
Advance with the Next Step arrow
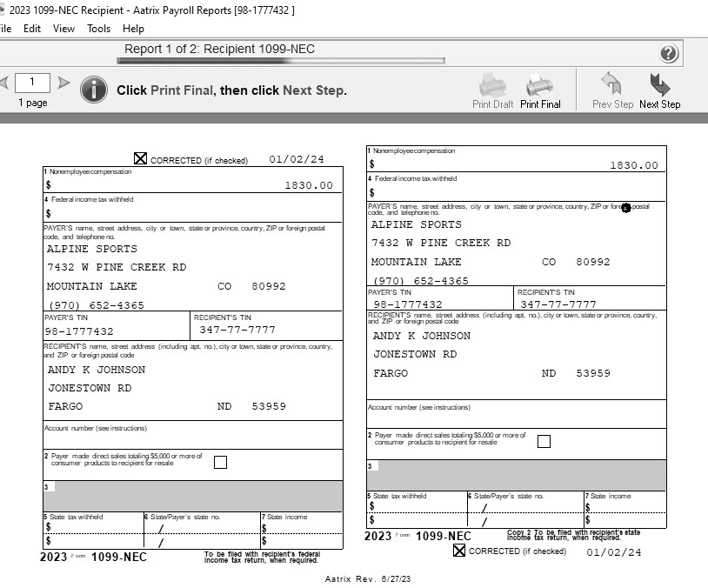pyautogui.click(x=659, y=91)
